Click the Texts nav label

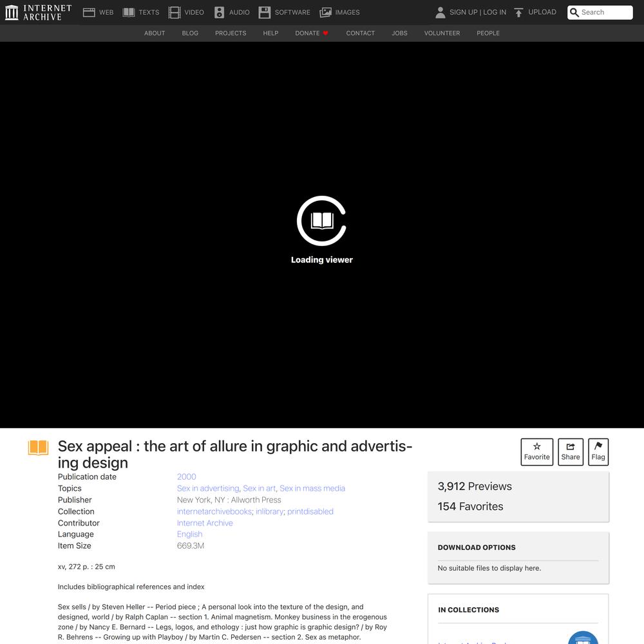tap(149, 12)
